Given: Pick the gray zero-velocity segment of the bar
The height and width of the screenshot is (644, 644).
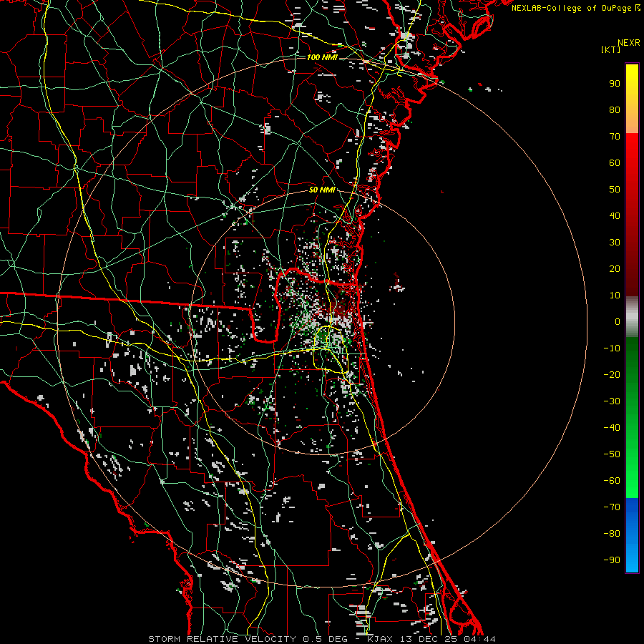Looking at the screenshot, I should (632, 316).
